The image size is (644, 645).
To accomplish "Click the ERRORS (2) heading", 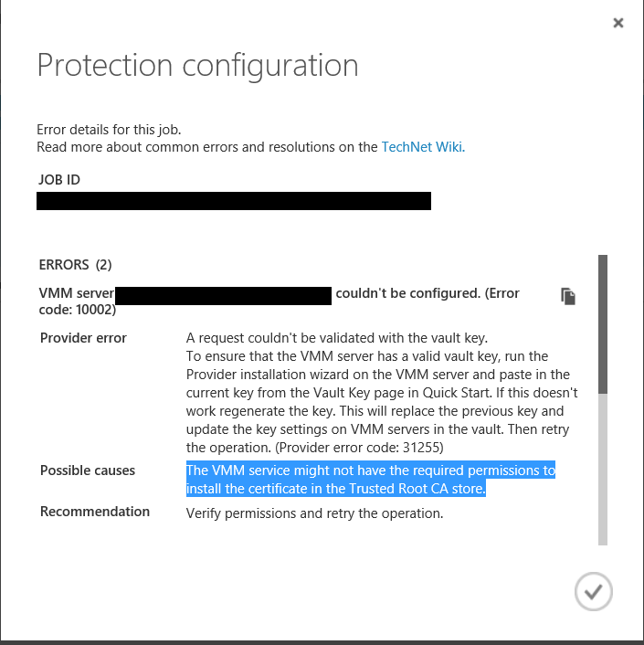I will click(75, 265).
